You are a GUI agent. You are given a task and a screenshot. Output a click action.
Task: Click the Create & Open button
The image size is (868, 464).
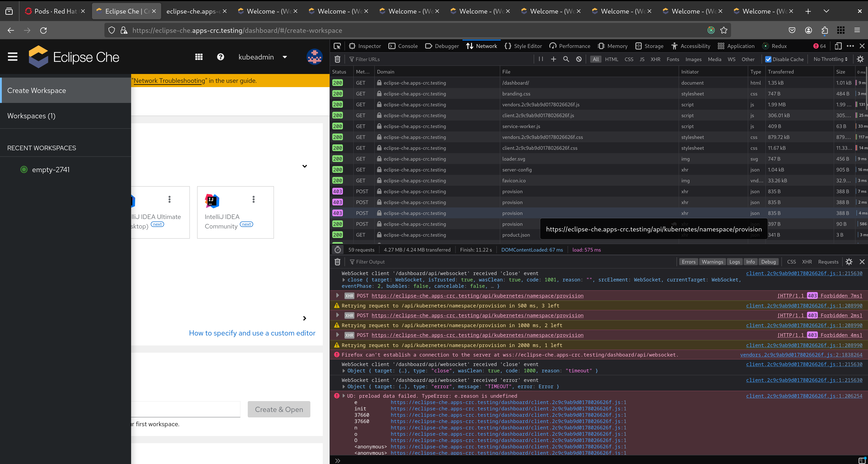pyautogui.click(x=279, y=409)
